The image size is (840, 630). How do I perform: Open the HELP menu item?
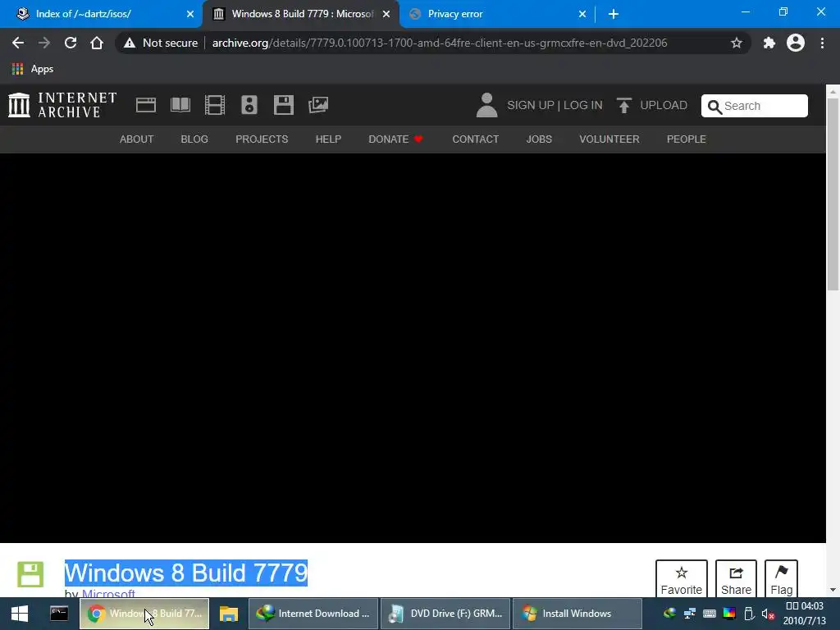328,139
